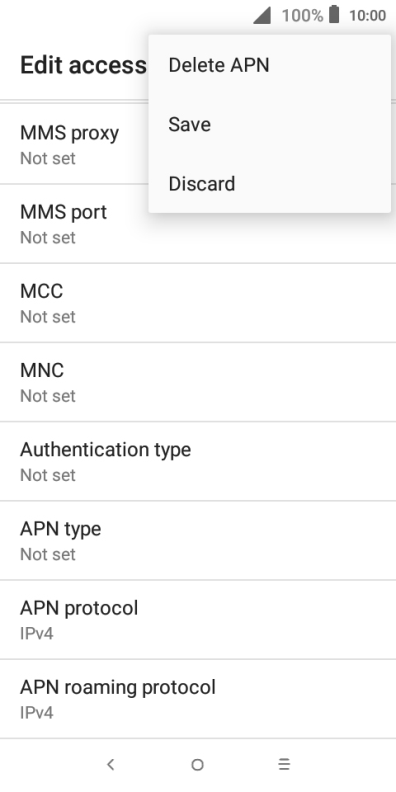This screenshot has width=396, height=792.
Task: Select Discard in the overflow menu
Action: click(270, 183)
